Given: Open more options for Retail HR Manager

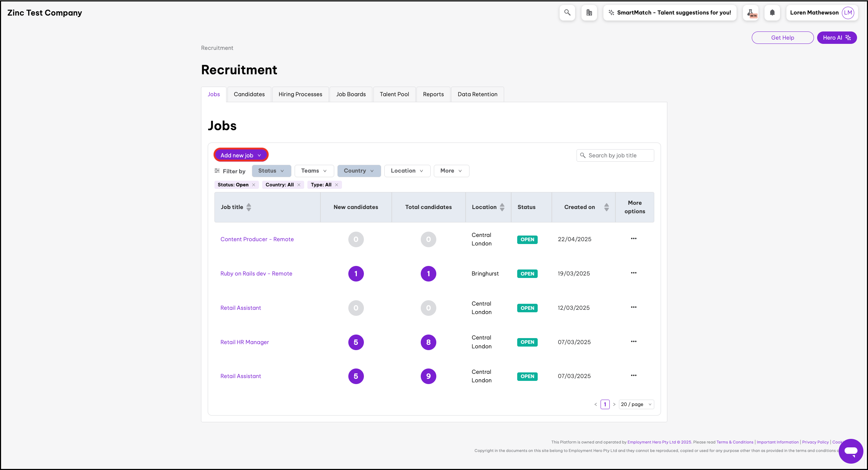Looking at the screenshot, I should tap(633, 342).
